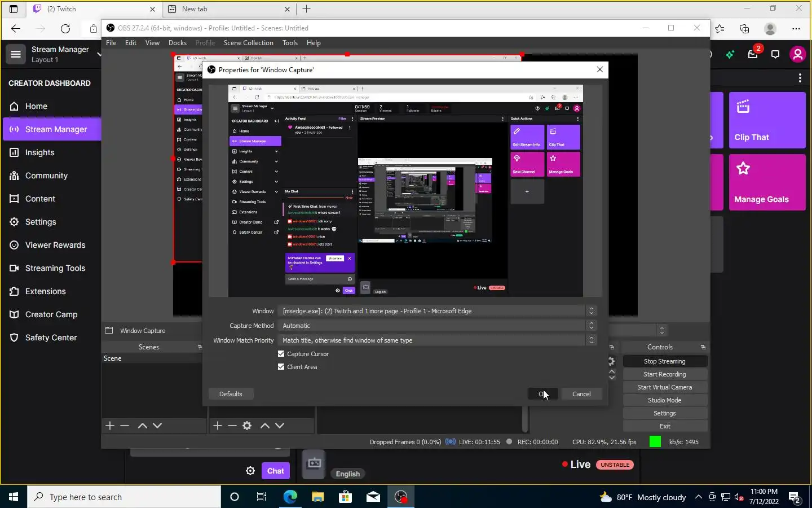The width and height of the screenshot is (812, 508).
Task: Click Cancel in Properties dialog
Action: (x=581, y=394)
